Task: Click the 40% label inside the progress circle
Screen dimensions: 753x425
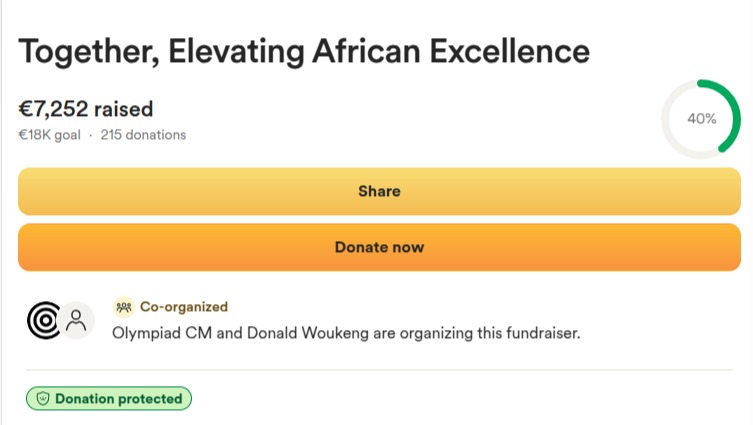Action: (x=702, y=119)
